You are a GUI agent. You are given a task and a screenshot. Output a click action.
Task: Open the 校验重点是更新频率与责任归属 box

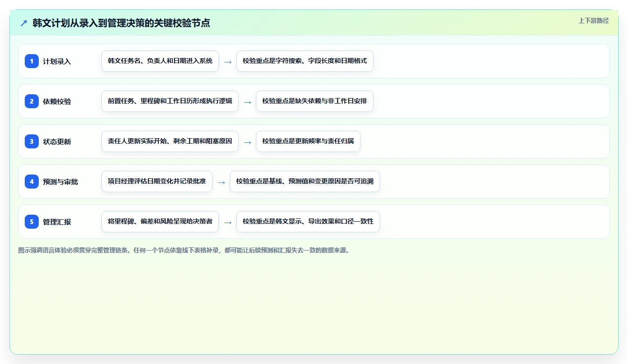[x=308, y=141]
